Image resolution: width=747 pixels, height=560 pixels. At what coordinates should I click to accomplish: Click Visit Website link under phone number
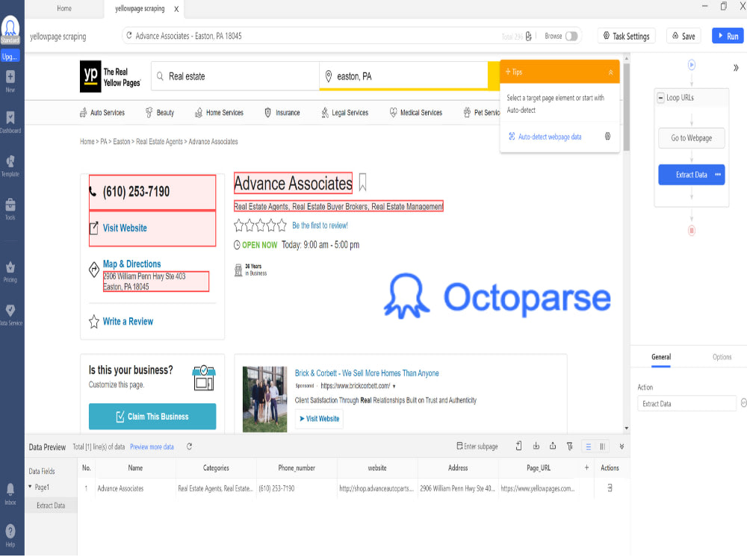[x=125, y=228]
